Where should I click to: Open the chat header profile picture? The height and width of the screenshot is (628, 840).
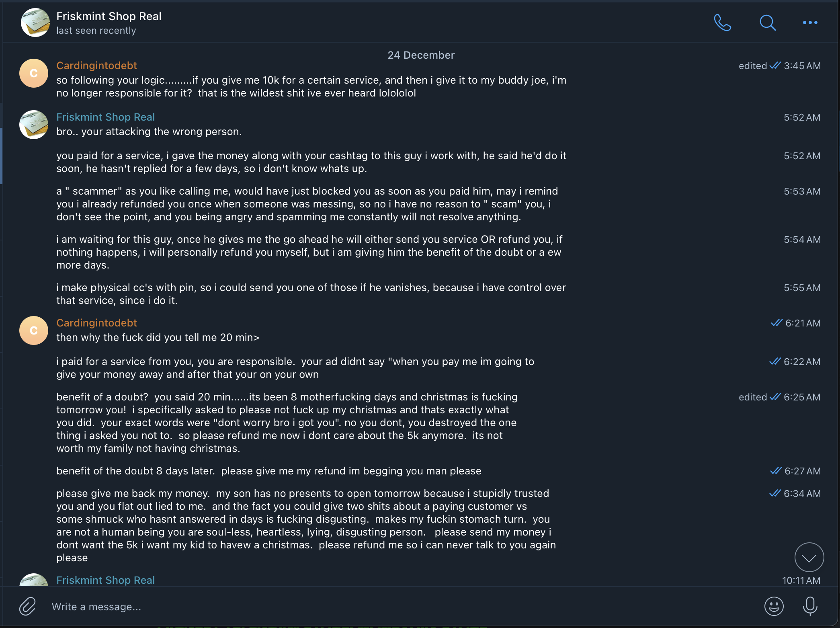(x=35, y=23)
